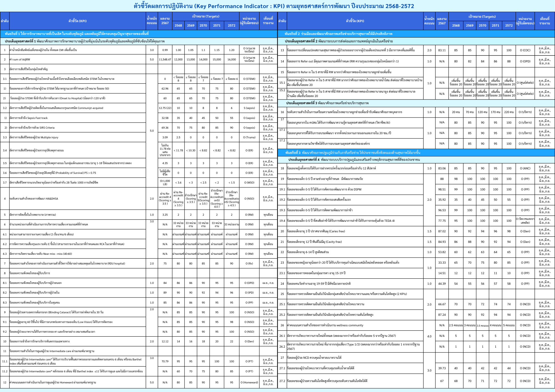This screenshot has height=392, width=555.
Task: Click the value 96.53 in row 19.3
Action: click(442, 210)
